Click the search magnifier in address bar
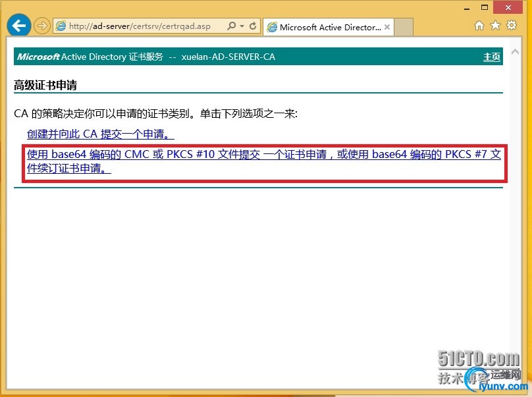This screenshot has height=397, width=532. pos(231,26)
